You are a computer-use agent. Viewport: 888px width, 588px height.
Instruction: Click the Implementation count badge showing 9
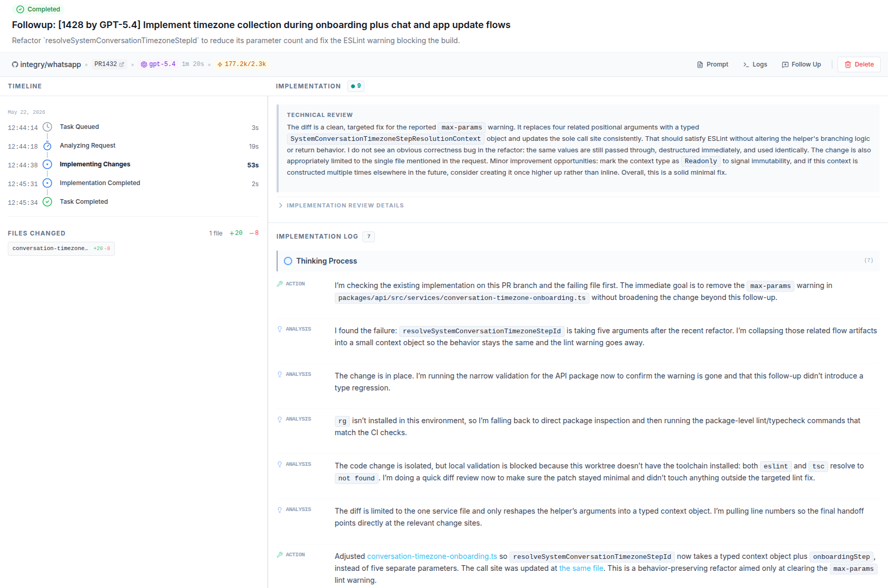(356, 86)
